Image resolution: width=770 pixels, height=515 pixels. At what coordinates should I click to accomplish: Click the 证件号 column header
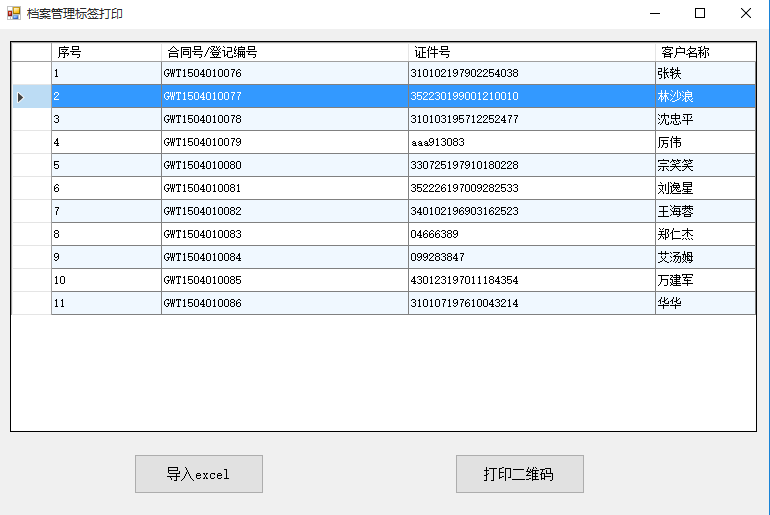(532, 52)
